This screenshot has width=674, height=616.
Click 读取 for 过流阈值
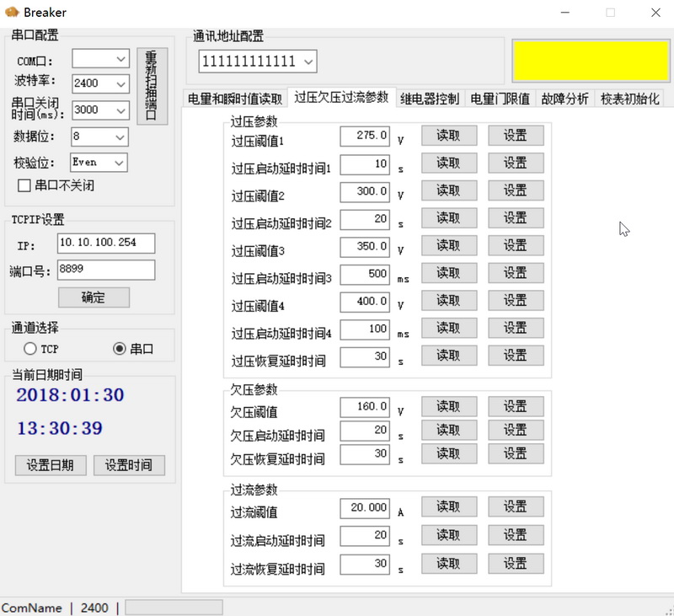pyautogui.click(x=449, y=507)
